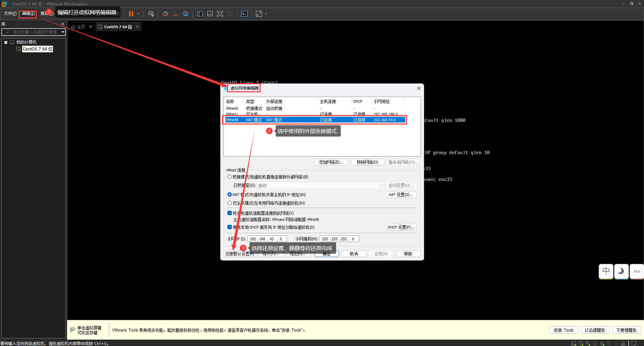Take a snapshot of the virtual machine
The height and width of the screenshot is (346, 644).
[x=165, y=14]
